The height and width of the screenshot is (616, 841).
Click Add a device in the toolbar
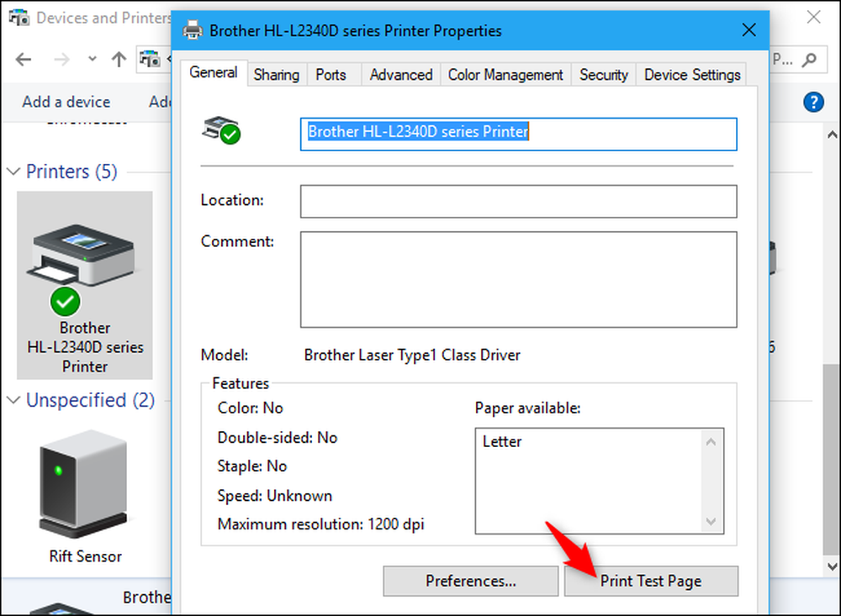coord(66,102)
